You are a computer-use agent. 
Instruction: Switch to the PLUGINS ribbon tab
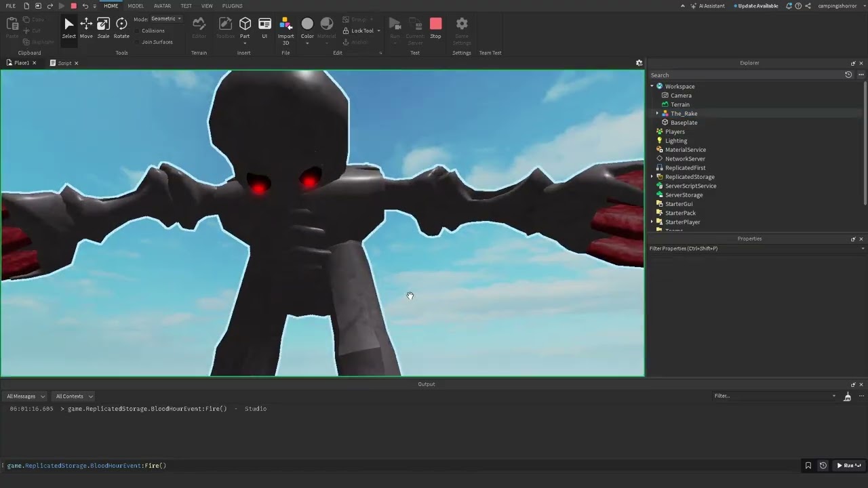[x=232, y=6]
